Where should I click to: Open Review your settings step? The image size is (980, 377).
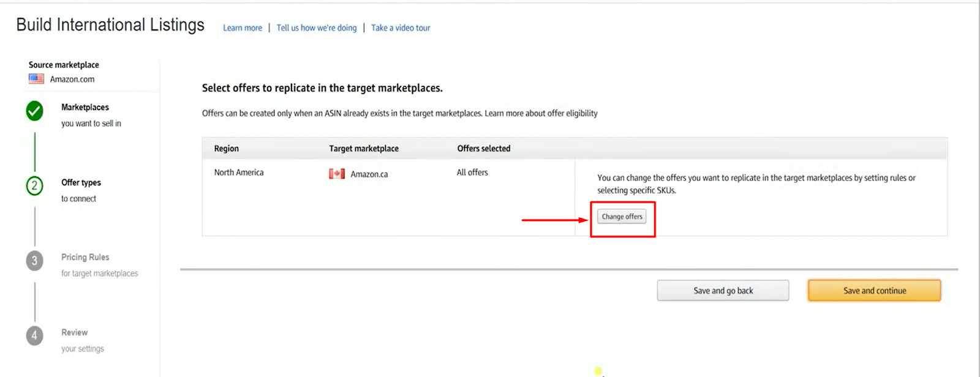tap(83, 340)
